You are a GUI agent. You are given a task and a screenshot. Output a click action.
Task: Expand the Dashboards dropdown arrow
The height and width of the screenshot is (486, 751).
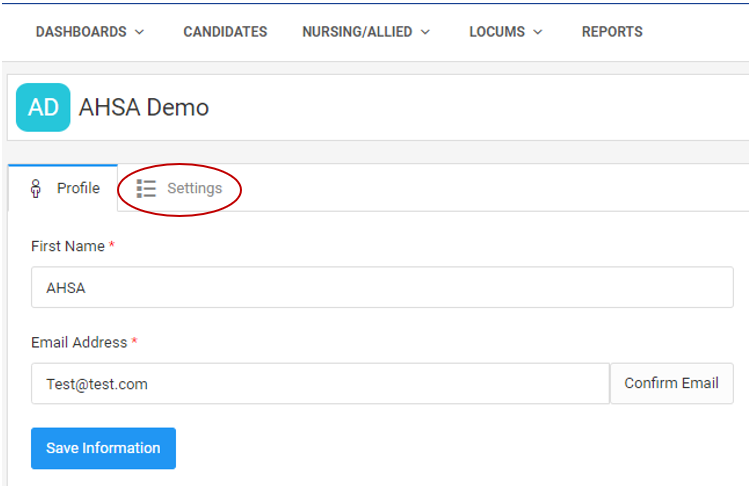click(x=139, y=32)
